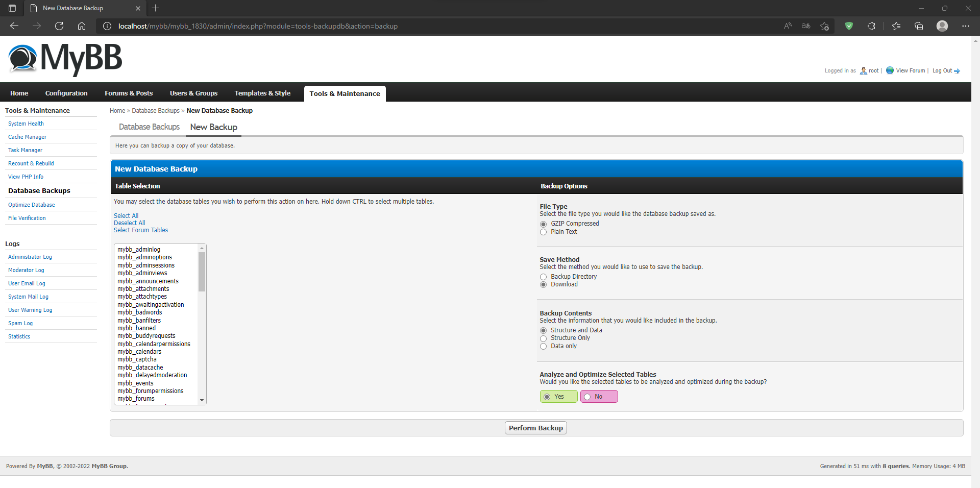Open the Spam Log
The width and height of the screenshot is (980, 488).
tap(20, 323)
